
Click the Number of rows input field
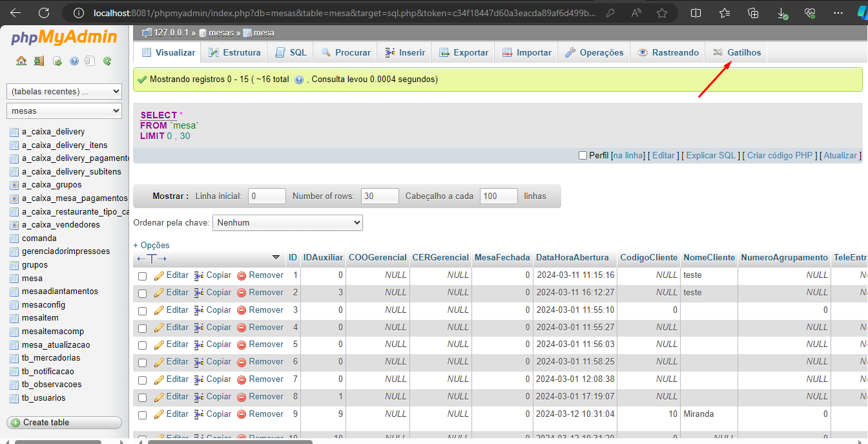(379, 196)
